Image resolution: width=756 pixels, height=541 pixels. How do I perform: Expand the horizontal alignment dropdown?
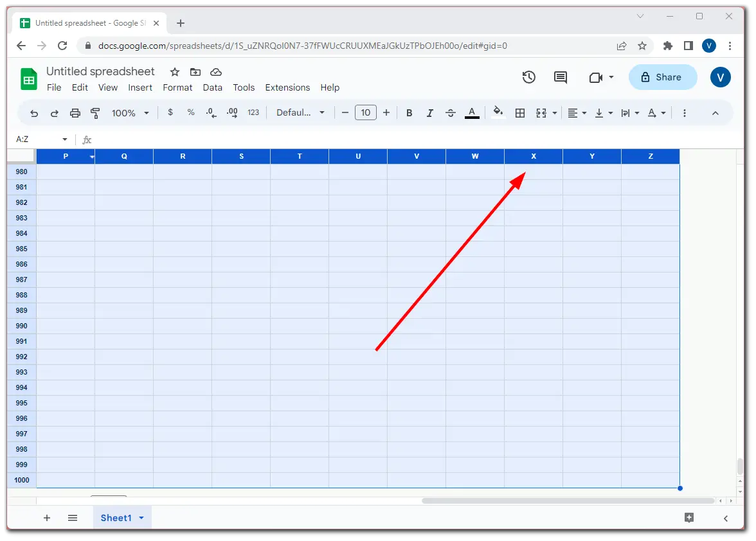pyautogui.click(x=584, y=112)
